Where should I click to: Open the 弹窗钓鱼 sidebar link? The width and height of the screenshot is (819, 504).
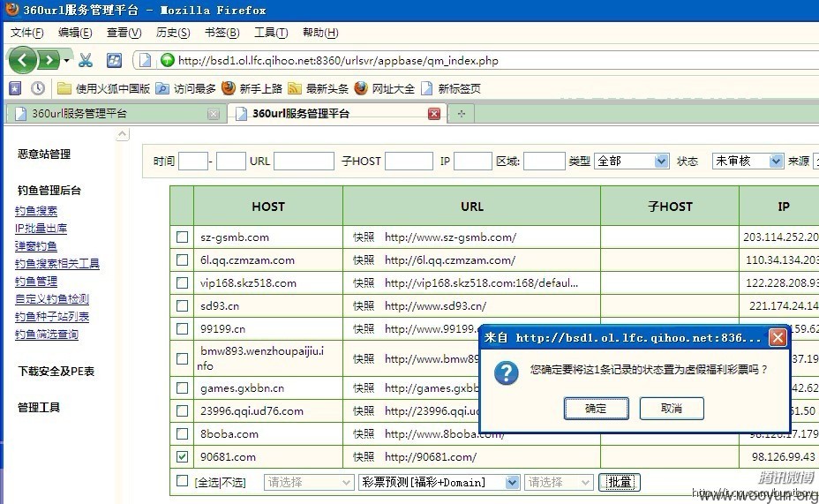click(x=36, y=246)
